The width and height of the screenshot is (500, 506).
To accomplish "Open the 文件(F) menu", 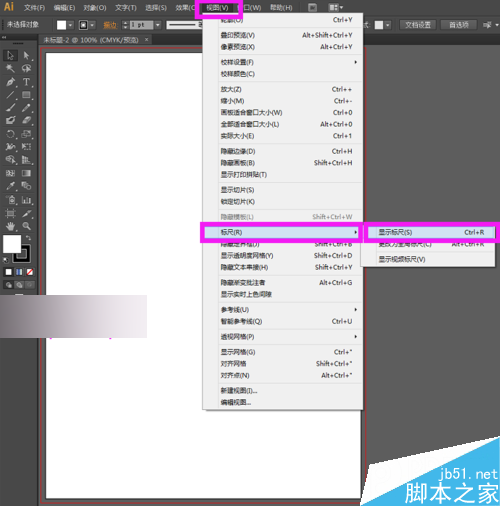I will click(x=34, y=7).
